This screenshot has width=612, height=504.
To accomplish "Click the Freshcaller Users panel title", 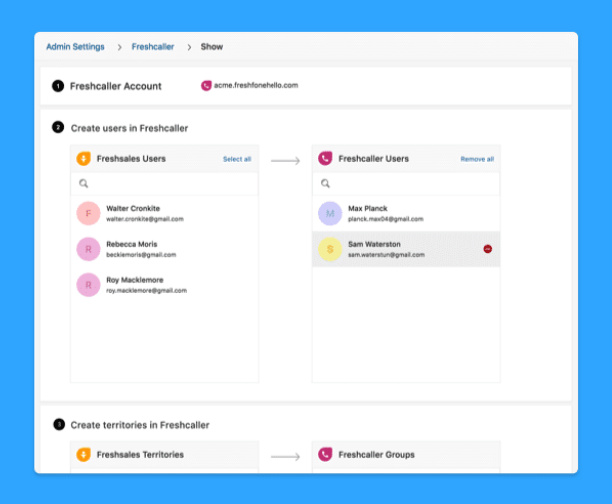I will pyautogui.click(x=374, y=159).
